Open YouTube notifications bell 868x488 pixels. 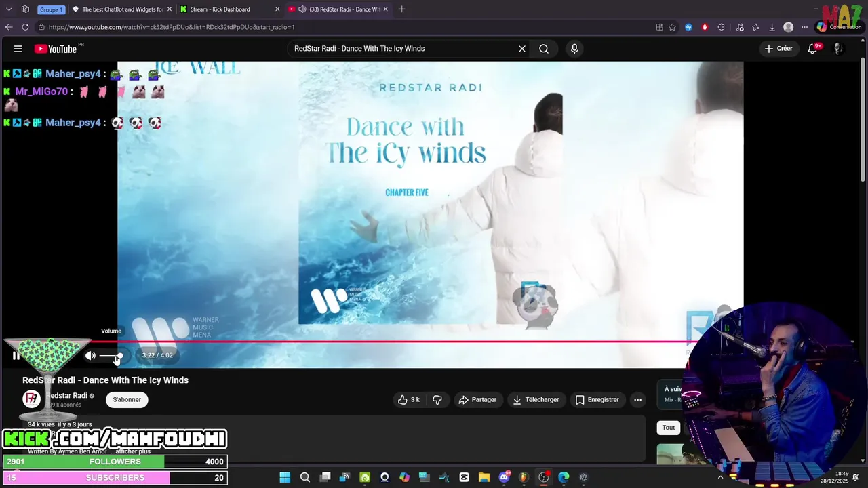813,49
